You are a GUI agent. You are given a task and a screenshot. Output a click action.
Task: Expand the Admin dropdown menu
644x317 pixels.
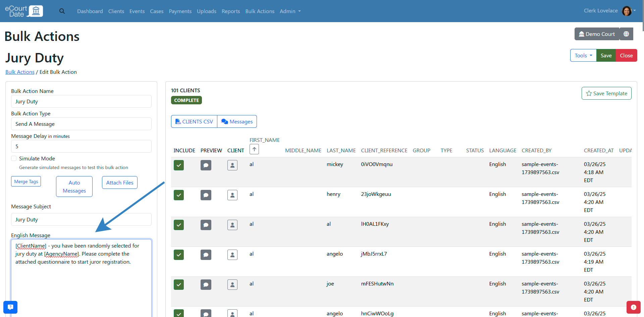(290, 11)
